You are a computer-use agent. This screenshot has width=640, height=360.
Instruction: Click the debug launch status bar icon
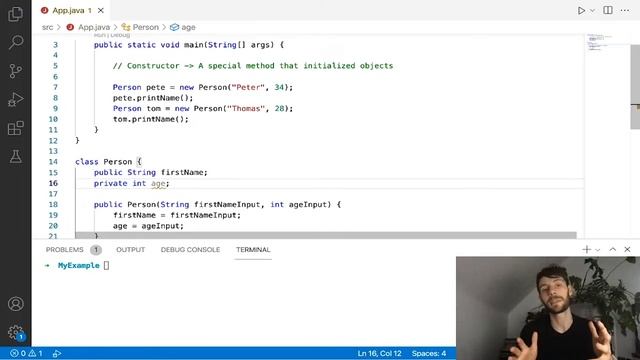pyautogui.click(x=57, y=353)
